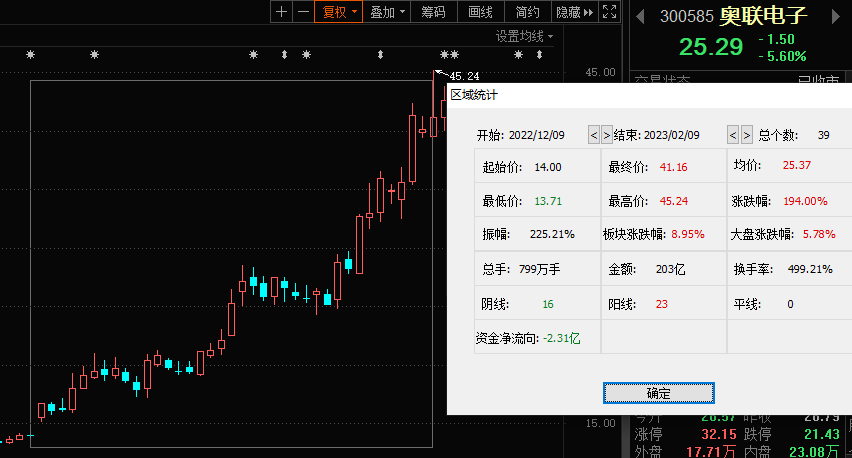This screenshot has height=458, width=852.
Task: Move start date earlier with < button
Action: click(593, 135)
